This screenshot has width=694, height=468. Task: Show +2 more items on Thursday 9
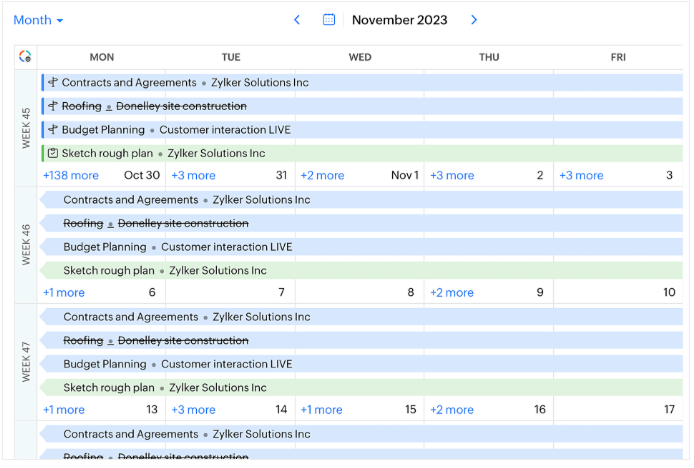pyautogui.click(x=451, y=293)
